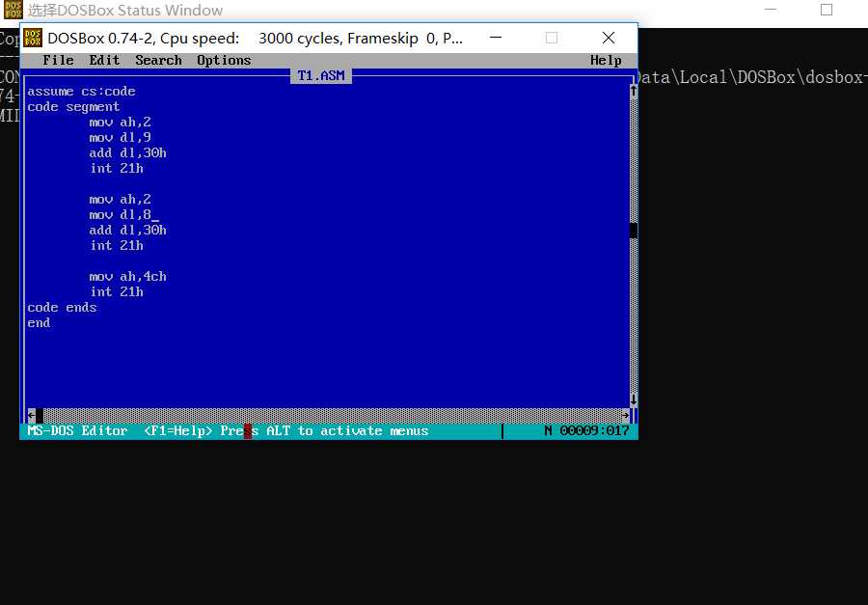The width and height of the screenshot is (868, 605).
Task: Click the vertical scrollbar down arrow
Action: [634, 399]
